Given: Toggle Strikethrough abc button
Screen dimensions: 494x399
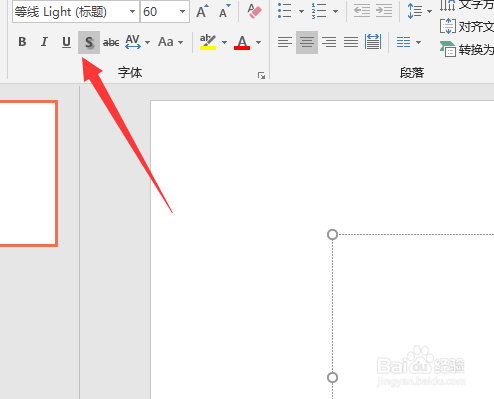Looking at the screenshot, I should pos(111,42).
